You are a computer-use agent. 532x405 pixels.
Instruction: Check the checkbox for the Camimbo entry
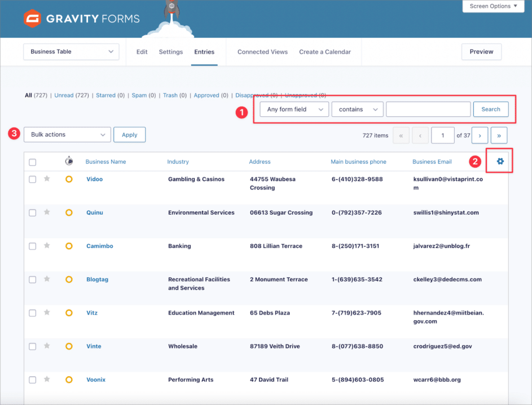(x=32, y=246)
